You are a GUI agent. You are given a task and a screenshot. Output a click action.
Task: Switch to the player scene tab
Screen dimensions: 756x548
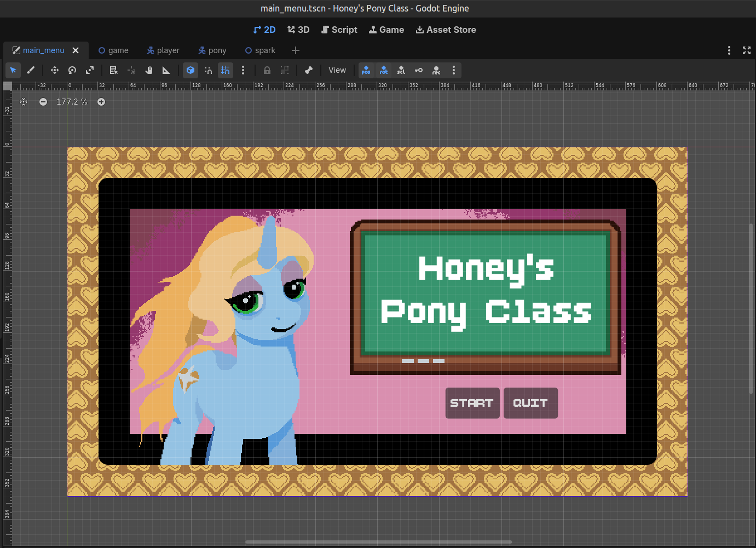pyautogui.click(x=163, y=50)
